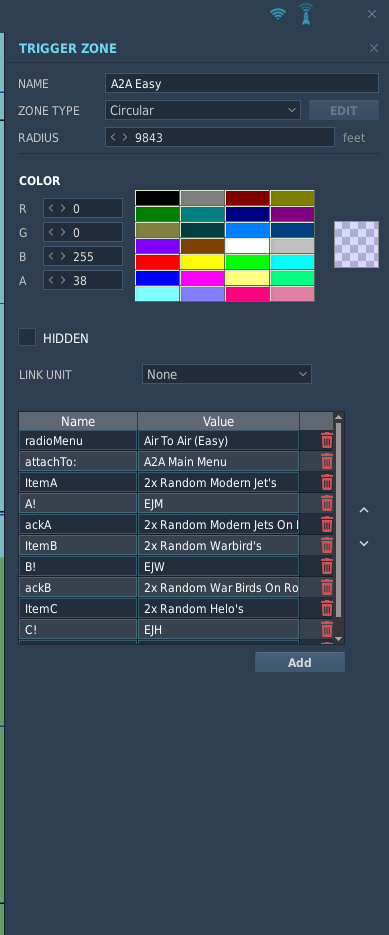Pick the yellow color swatch
This screenshot has width=389, height=935.
pyautogui.click(x=202, y=262)
